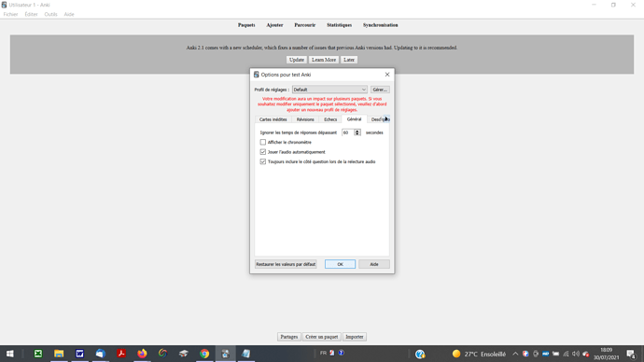Uncheck Jouer l'audio automatiquement
The height and width of the screenshot is (362, 644).
(263, 152)
